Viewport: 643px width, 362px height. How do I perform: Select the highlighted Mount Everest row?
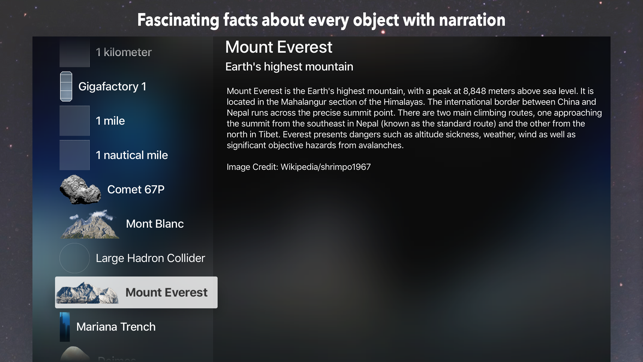[x=136, y=292]
